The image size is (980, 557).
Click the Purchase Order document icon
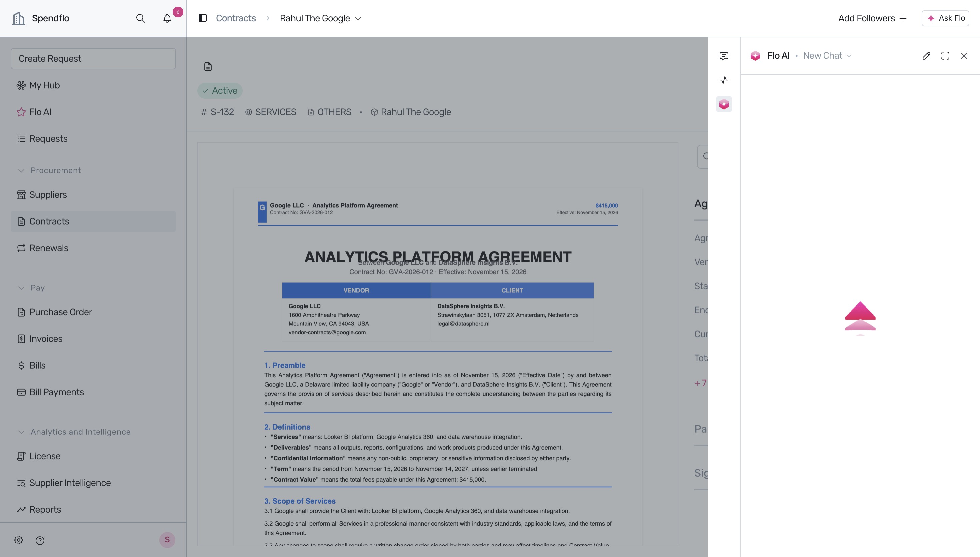click(x=21, y=312)
